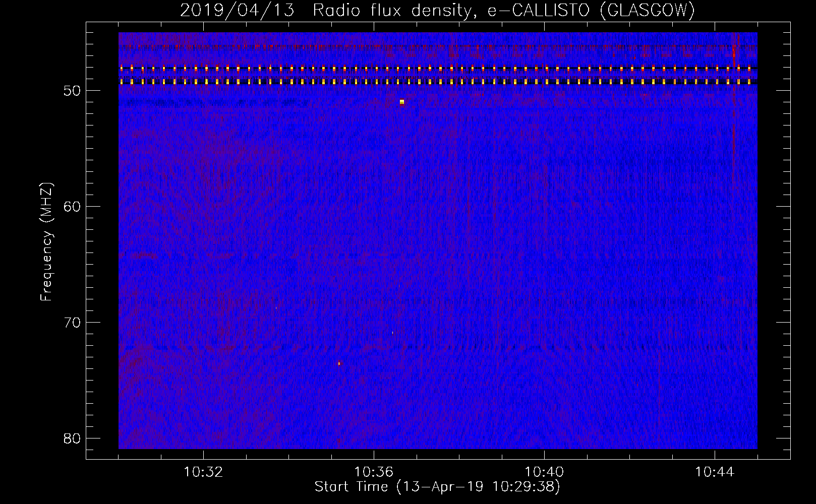Click the '10:44' time tick label
Viewport: 816px width, 504px height.
[x=715, y=472]
